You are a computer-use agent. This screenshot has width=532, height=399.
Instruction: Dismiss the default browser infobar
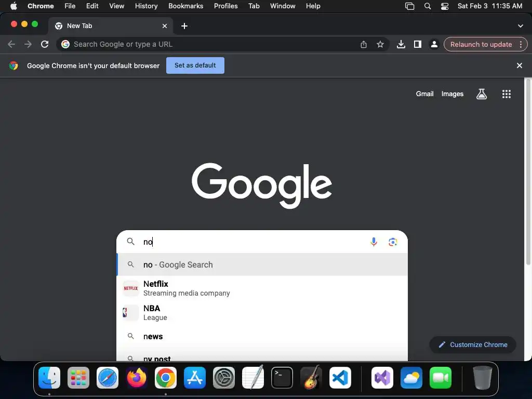tap(519, 65)
